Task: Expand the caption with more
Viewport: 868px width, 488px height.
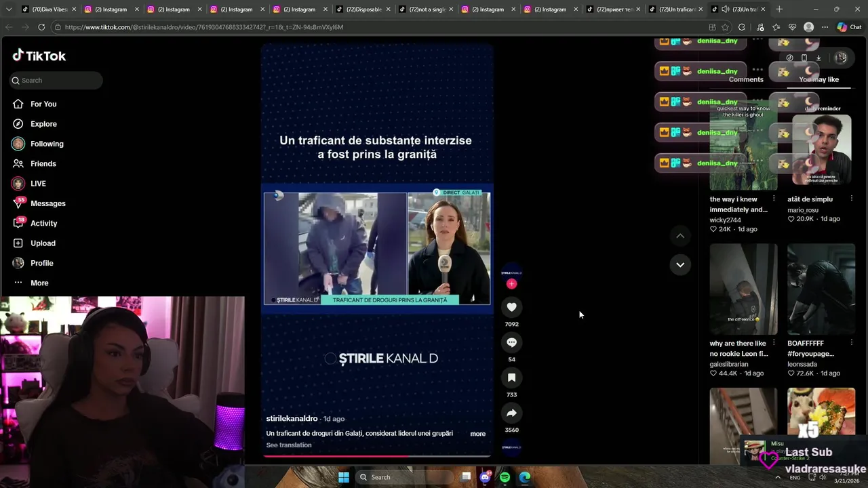Action: coord(478,434)
